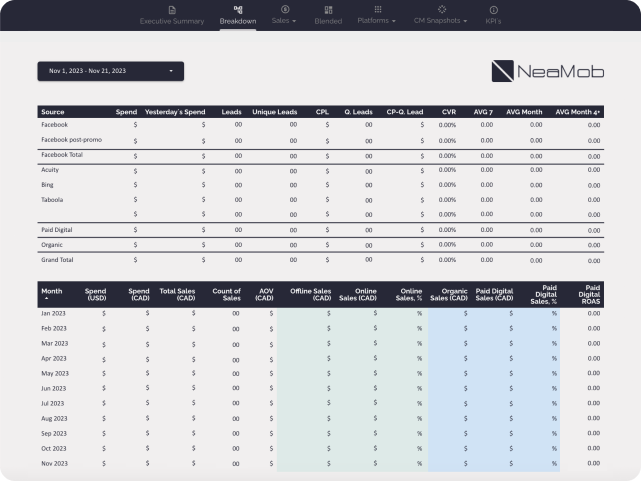641x481 pixels.
Task: Click the Platforms grid icon
Action: coord(377,9)
